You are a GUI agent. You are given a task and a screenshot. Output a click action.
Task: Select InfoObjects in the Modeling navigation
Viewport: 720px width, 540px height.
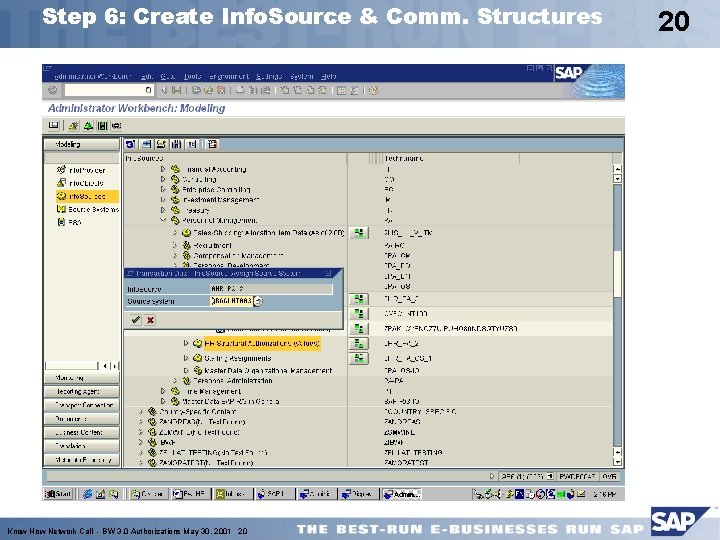(x=81, y=183)
